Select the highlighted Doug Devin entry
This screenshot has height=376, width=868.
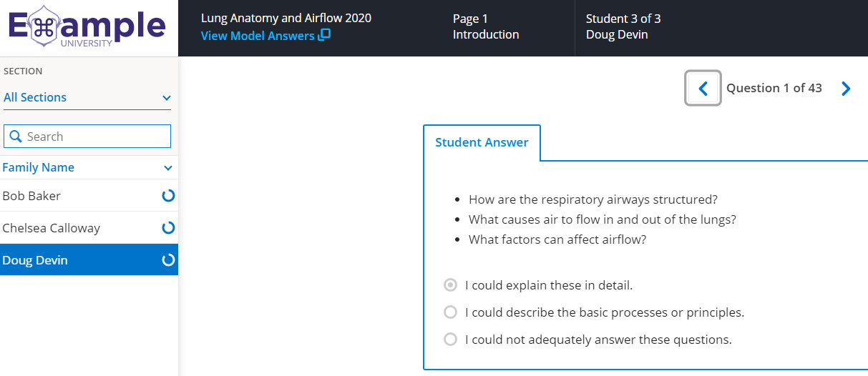(35, 260)
